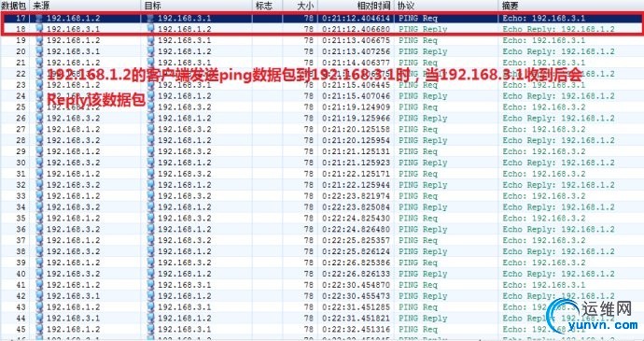Click the size 78 cell in packet 31 row
Viewport: 644px width, 341px height.
[308, 174]
